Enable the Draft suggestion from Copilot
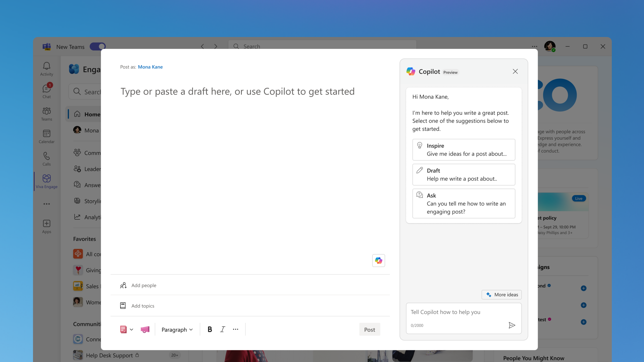Viewport: 644px width, 362px height. point(463,174)
